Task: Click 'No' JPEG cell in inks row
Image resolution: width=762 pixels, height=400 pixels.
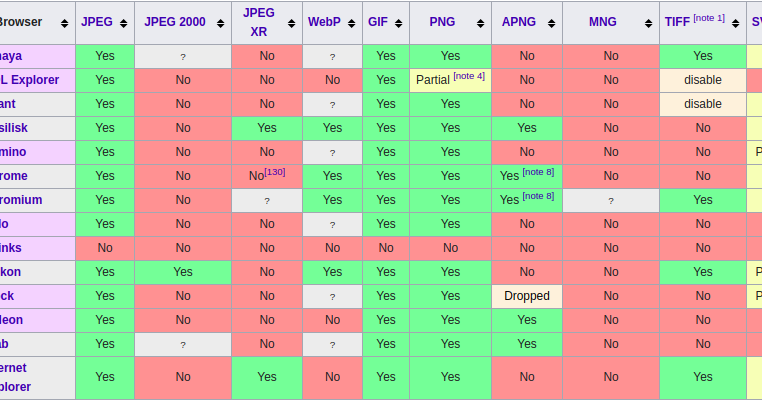Action: click(x=105, y=248)
